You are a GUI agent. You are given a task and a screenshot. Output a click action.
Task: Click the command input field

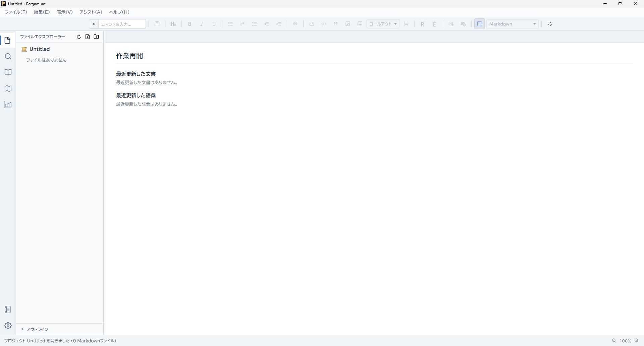coord(122,24)
